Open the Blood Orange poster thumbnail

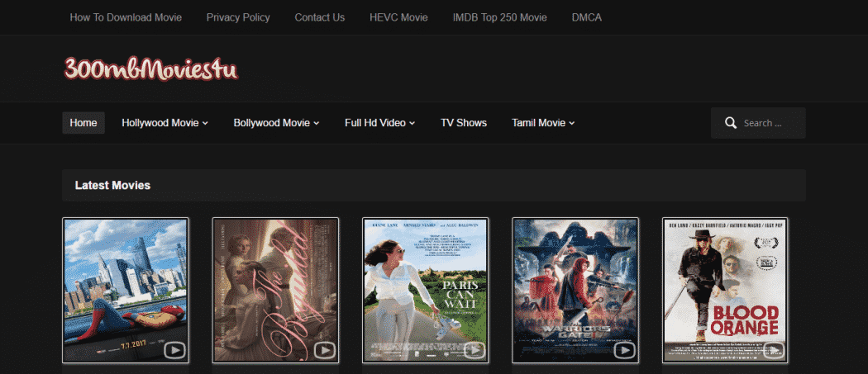coord(726,290)
